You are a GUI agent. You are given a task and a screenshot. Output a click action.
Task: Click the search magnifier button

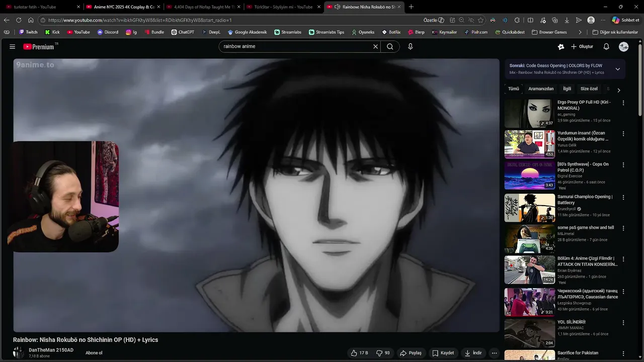coord(390,46)
